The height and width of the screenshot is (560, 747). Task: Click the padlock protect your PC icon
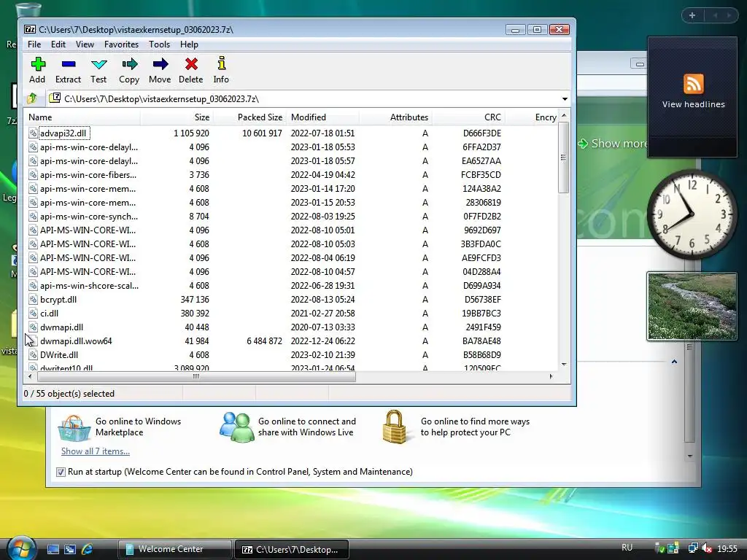point(395,427)
